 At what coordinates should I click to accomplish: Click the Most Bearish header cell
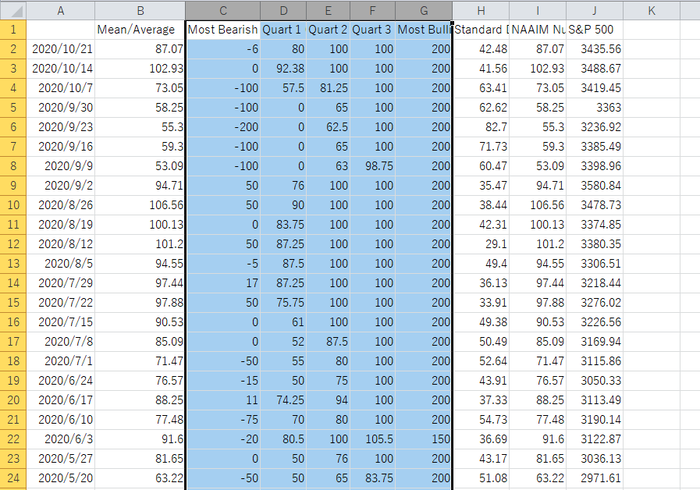pos(223,29)
